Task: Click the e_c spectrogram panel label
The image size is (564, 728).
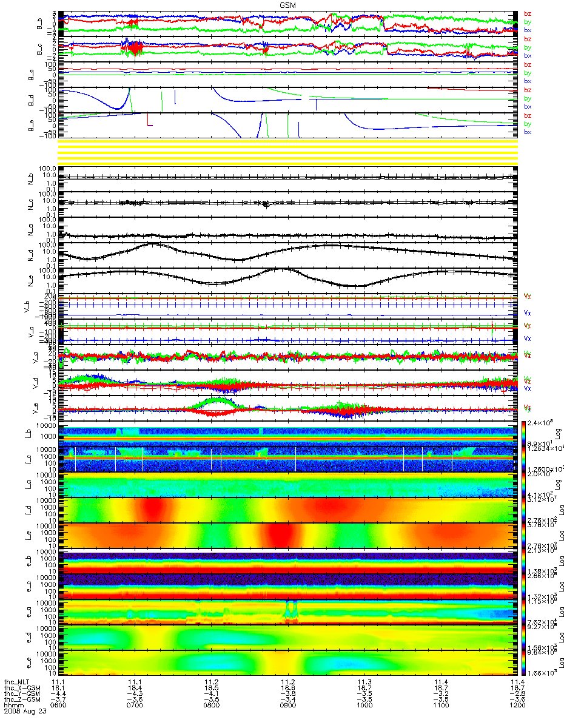Action: click(x=30, y=587)
